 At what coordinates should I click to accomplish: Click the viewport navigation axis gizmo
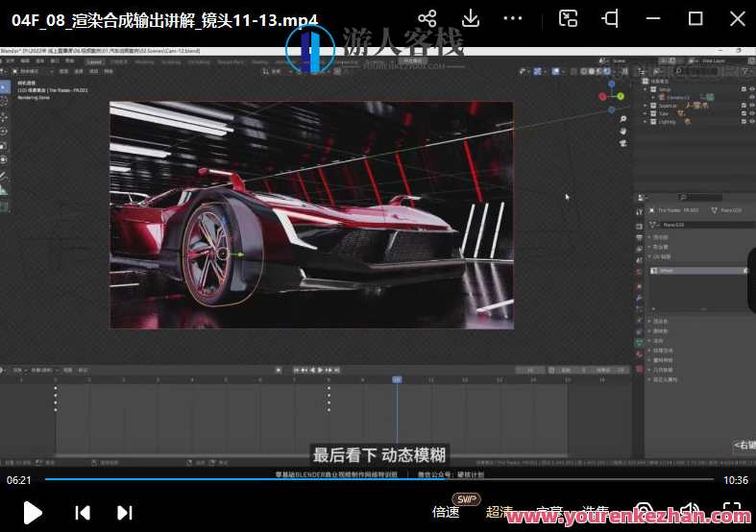click(611, 97)
